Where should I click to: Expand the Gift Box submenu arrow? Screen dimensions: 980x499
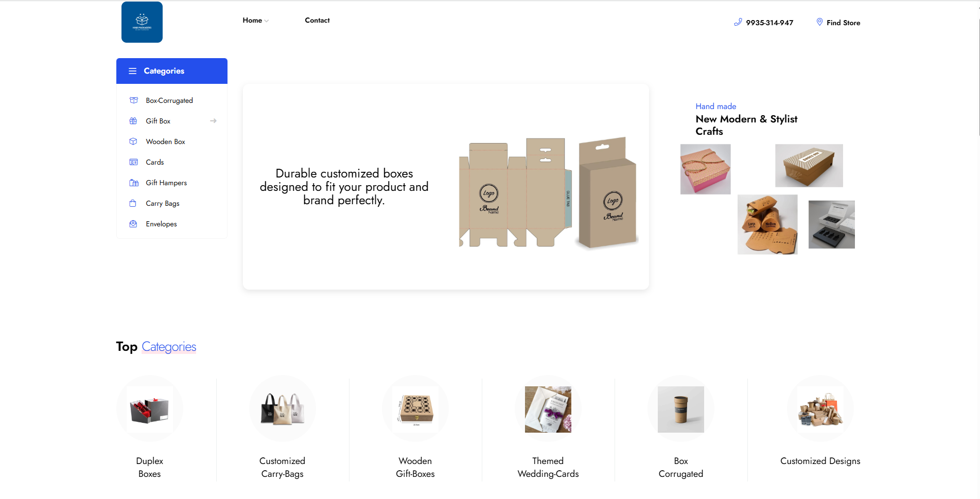tap(213, 121)
